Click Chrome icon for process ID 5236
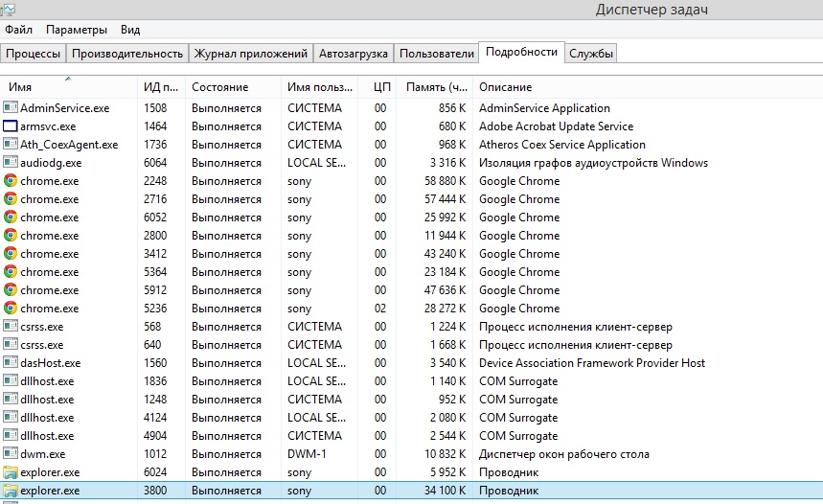Image resolution: width=823 pixels, height=504 pixels. [x=11, y=309]
